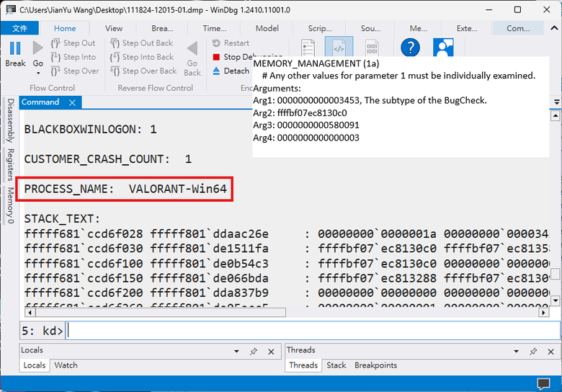This screenshot has width=562, height=392.
Task: Click Restart debugging
Action: point(231,43)
